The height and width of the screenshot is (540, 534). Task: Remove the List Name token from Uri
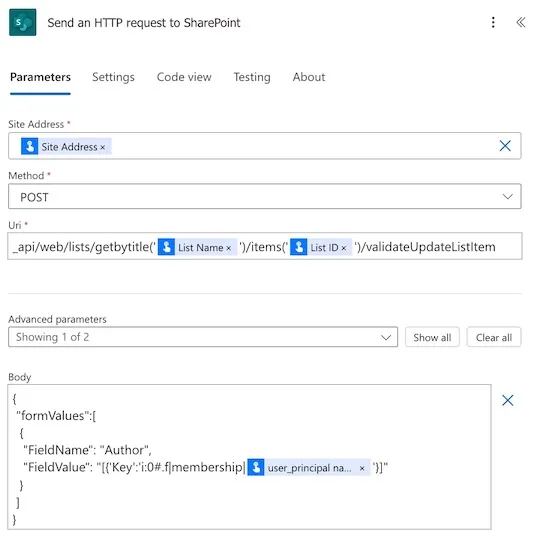[x=228, y=248]
